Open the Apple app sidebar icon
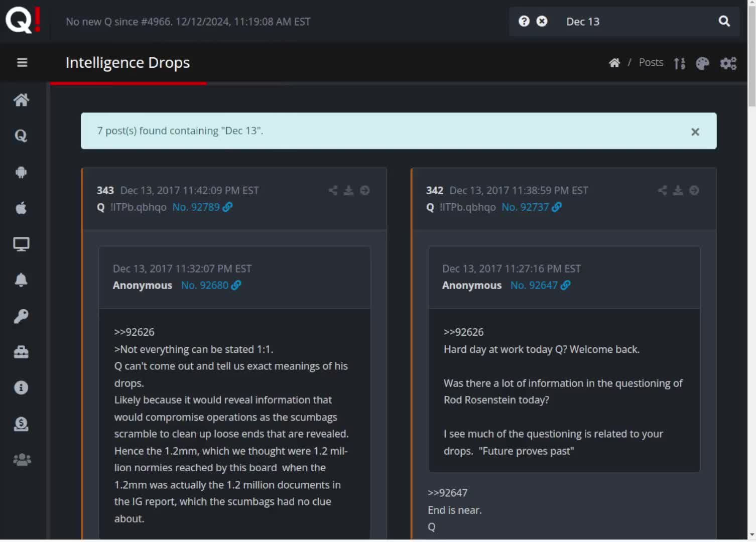Viewport: 756px width, 542px height. (x=21, y=208)
